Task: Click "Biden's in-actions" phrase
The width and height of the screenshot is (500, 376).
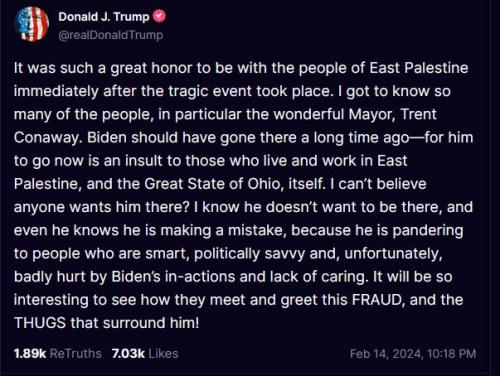Action: coord(173,277)
